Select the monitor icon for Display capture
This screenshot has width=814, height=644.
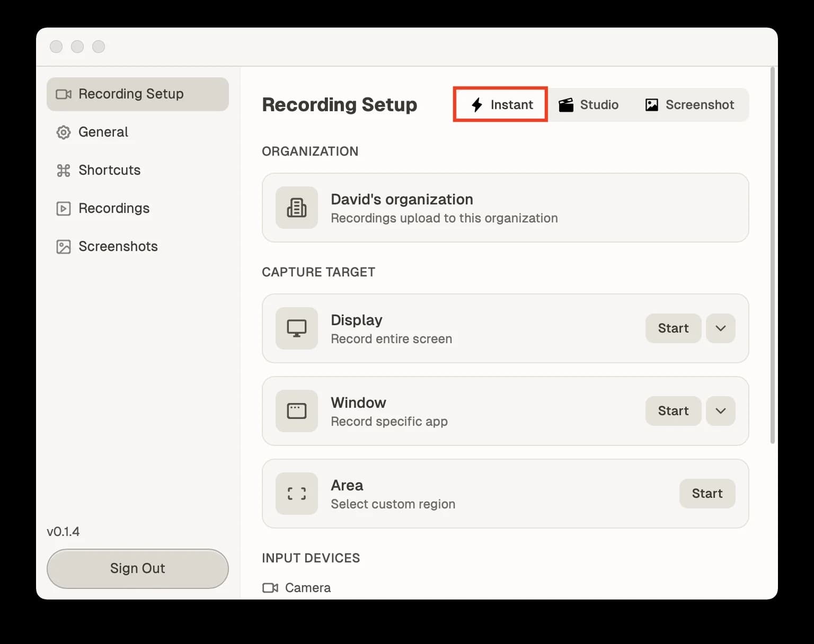(x=296, y=328)
